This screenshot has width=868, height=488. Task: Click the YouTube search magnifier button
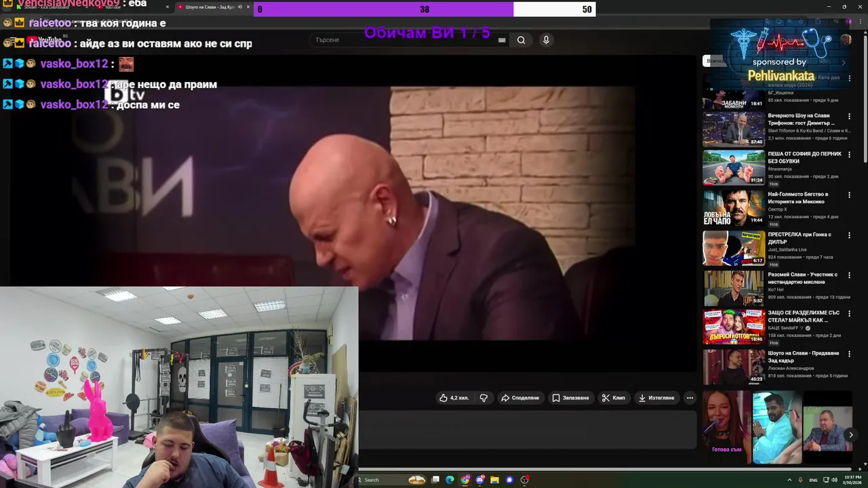click(x=521, y=40)
